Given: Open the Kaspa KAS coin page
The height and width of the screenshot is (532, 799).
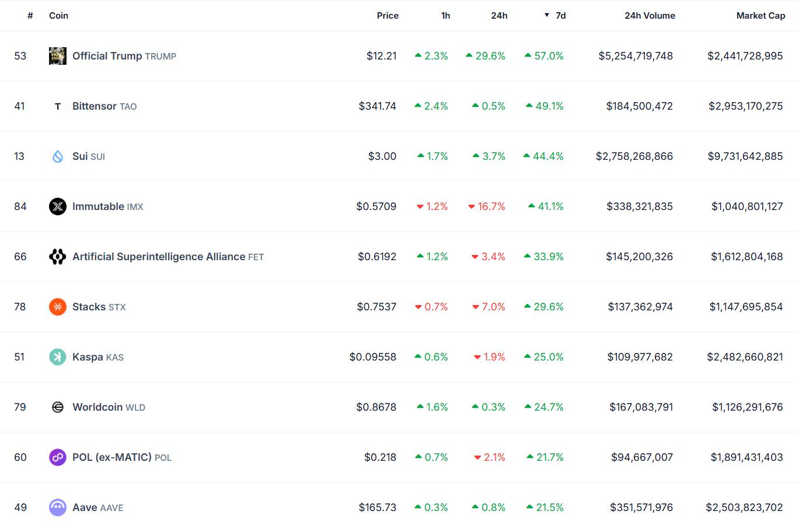Looking at the screenshot, I should pyautogui.click(x=98, y=357).
